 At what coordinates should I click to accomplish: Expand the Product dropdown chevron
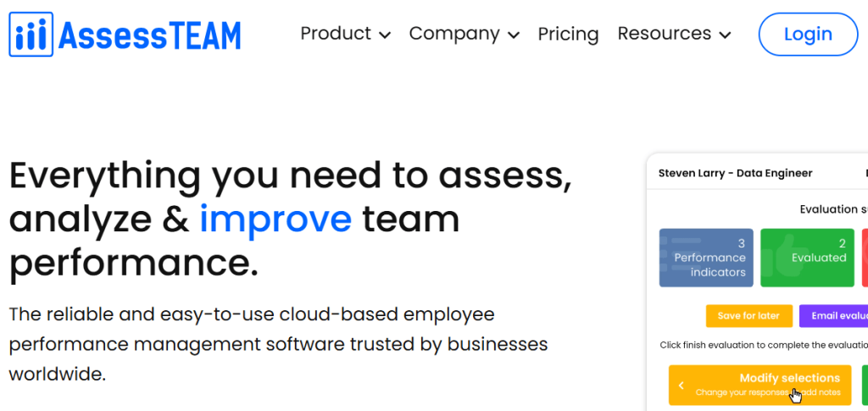385,36
